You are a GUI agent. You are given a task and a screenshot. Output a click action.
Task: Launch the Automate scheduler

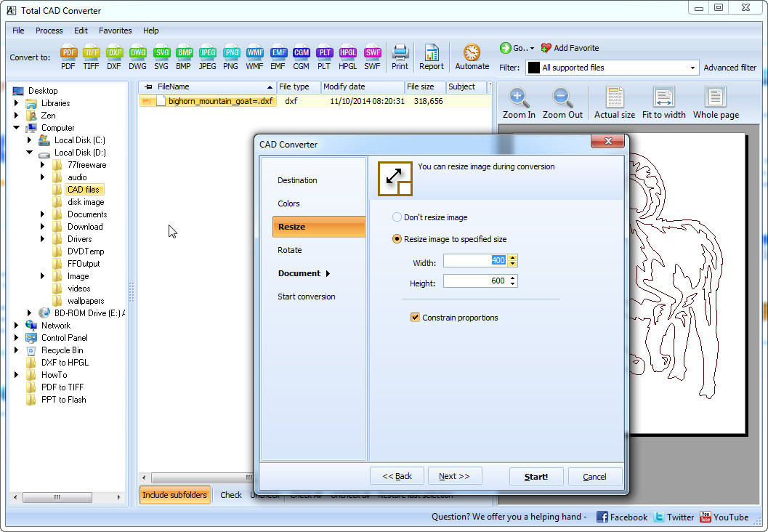[472, 57]
